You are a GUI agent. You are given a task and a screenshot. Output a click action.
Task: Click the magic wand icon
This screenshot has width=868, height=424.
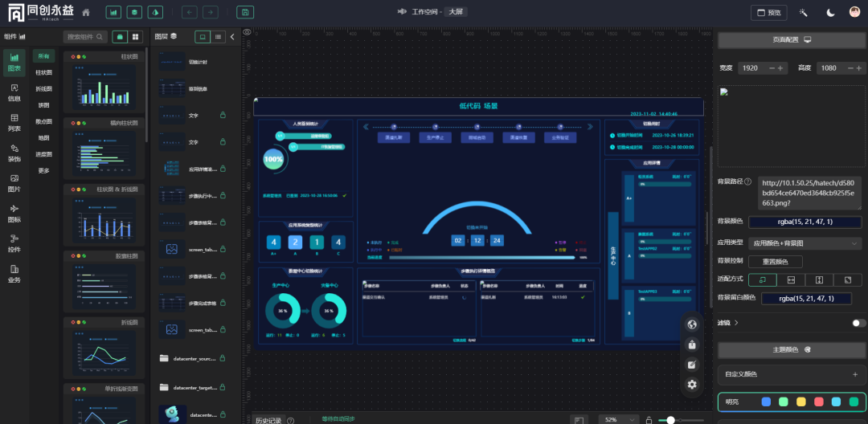pyautogui.click(x=803, y=13)
